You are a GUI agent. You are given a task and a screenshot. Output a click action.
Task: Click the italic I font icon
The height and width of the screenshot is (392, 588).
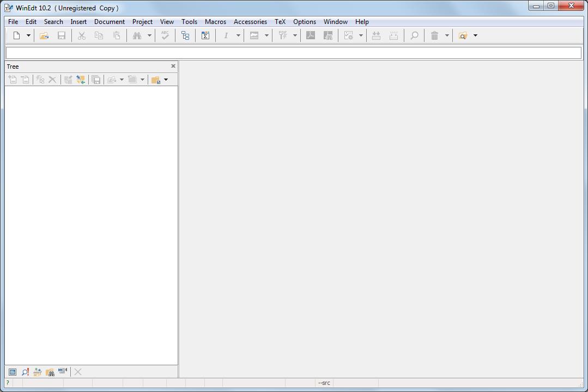(x=226, y=35)
